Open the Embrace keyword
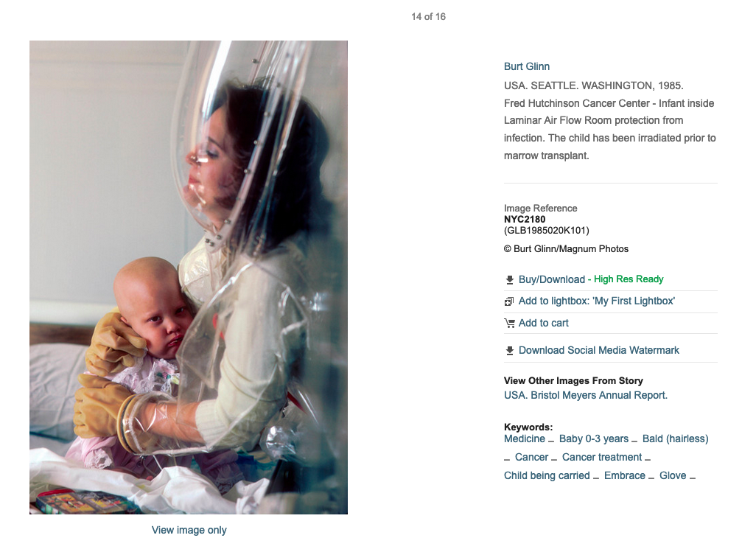Screen dimensions: 756x538 (x=624, y=475)
